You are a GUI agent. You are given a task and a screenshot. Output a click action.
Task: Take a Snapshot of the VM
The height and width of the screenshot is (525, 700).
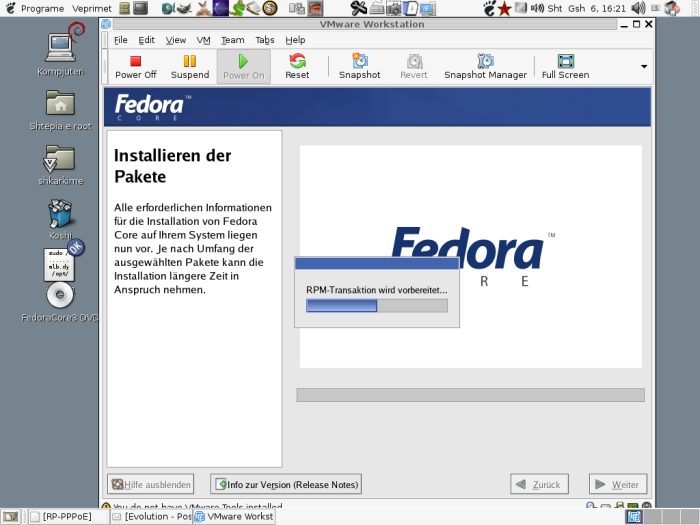[x=360, y=67]
